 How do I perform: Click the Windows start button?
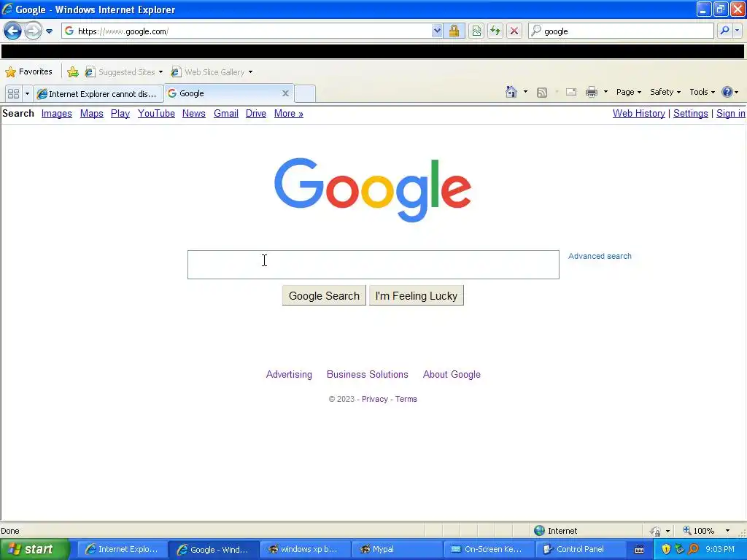pyautogui.click(x=34, y=549)
